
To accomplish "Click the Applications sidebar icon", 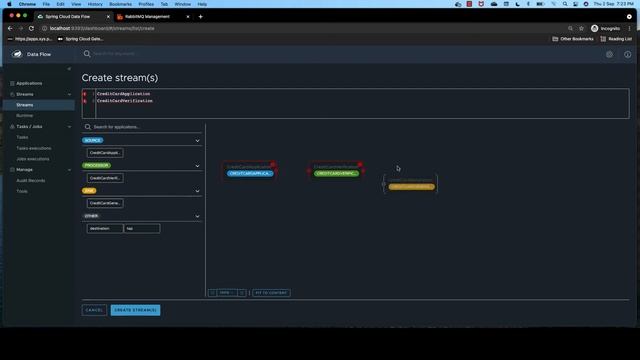I will tap(12, 83).
